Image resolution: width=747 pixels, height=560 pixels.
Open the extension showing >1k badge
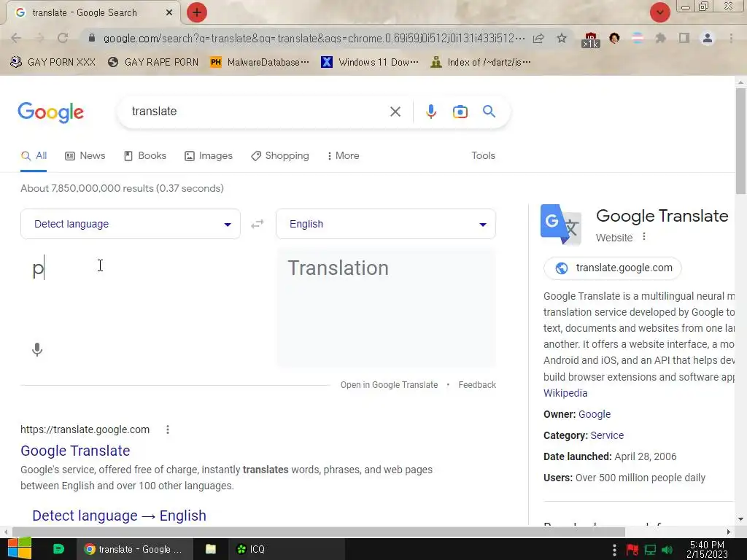point(590,39)
